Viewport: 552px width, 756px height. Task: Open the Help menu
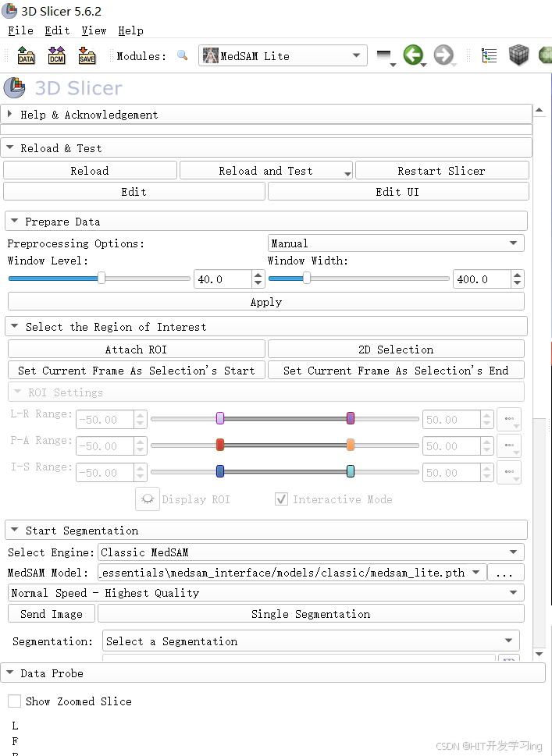tap(130, 30)
